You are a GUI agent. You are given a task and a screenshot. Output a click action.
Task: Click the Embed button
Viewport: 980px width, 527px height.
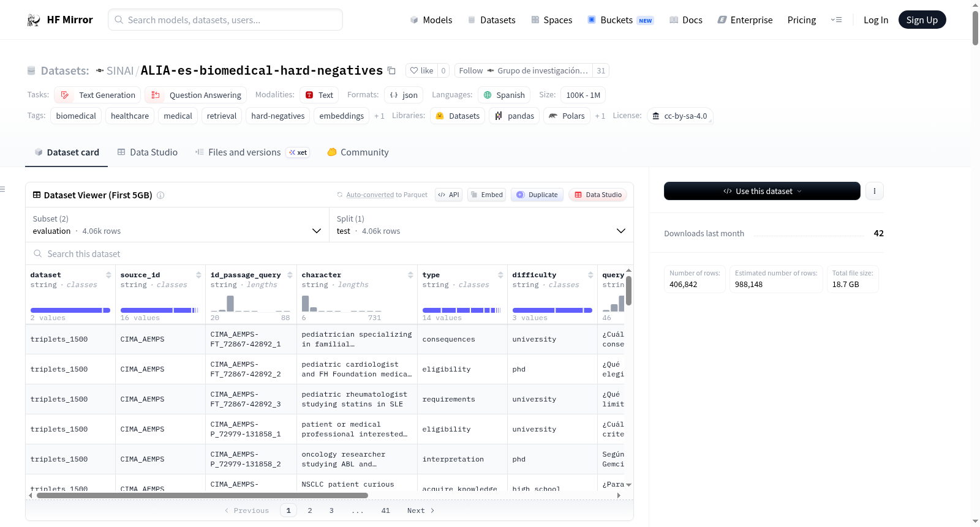(x=486, y=195)
